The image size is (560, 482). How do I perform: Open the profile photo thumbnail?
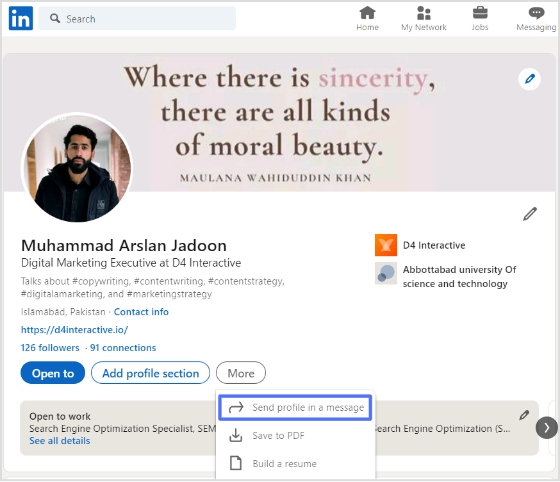coord(77,168)
